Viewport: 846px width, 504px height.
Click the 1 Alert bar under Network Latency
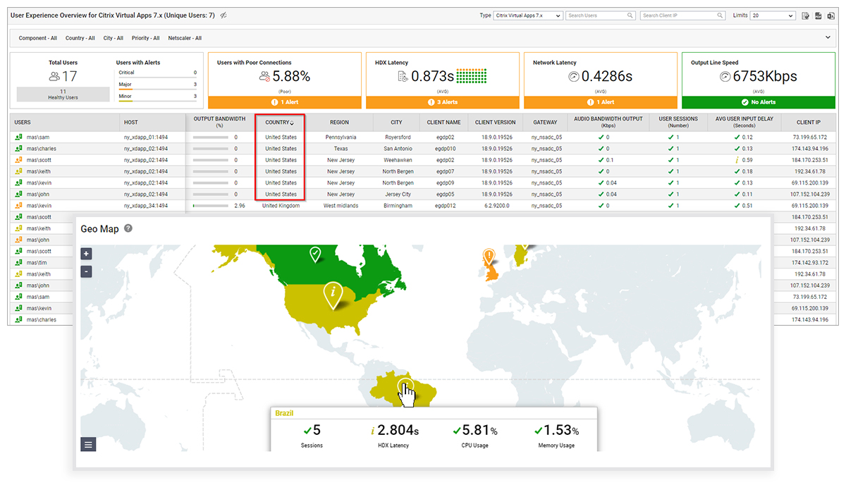click(x=599, y=102)
